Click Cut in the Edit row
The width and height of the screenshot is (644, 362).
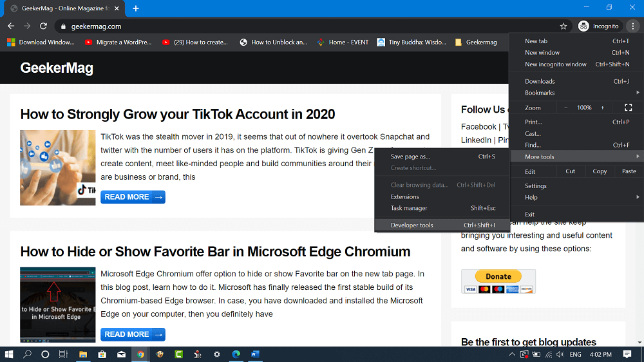[570, 171]
